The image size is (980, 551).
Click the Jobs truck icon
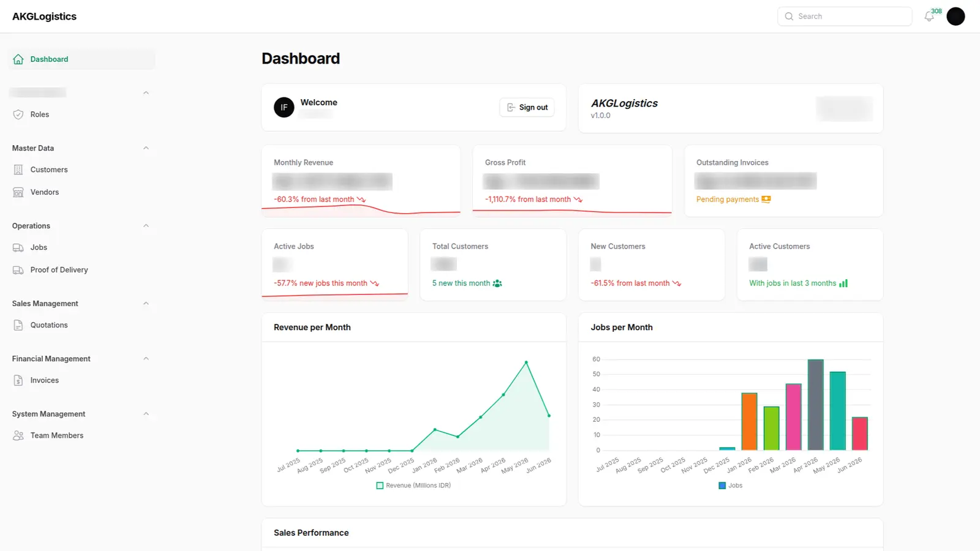[18, 247]
